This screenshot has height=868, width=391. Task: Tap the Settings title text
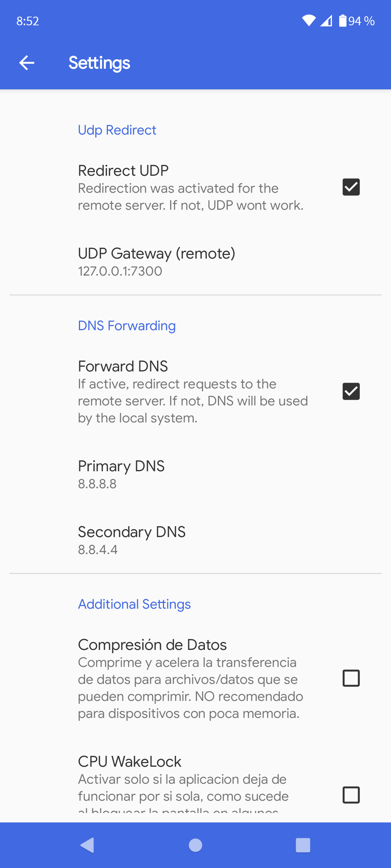99,63
